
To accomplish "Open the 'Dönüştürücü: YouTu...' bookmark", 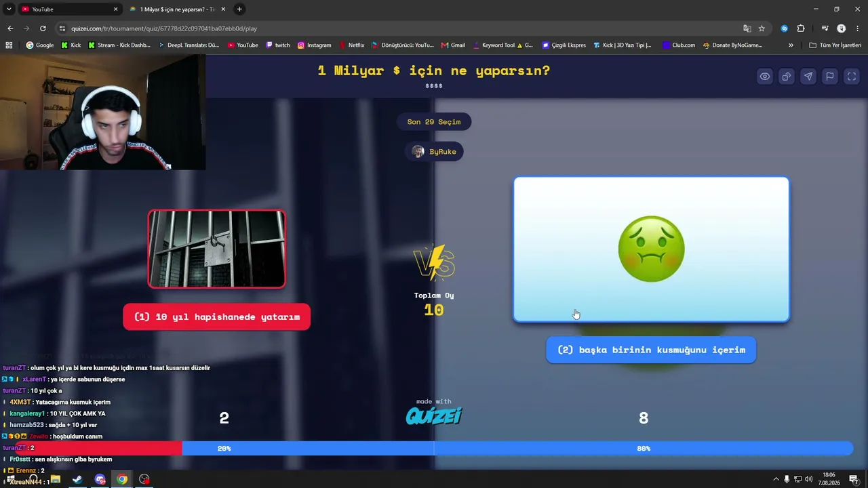I will click(403, 45).
